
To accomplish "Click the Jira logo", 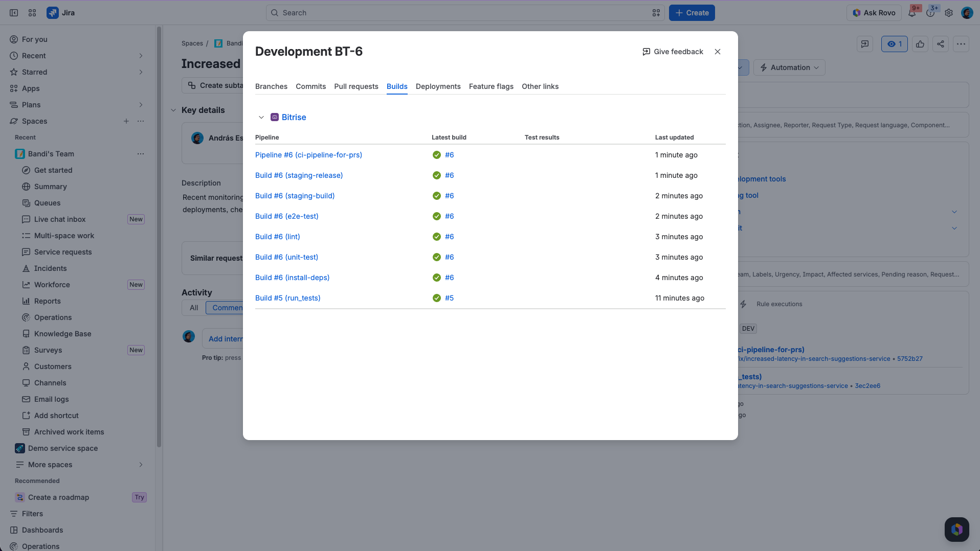I will pos(61,13).
